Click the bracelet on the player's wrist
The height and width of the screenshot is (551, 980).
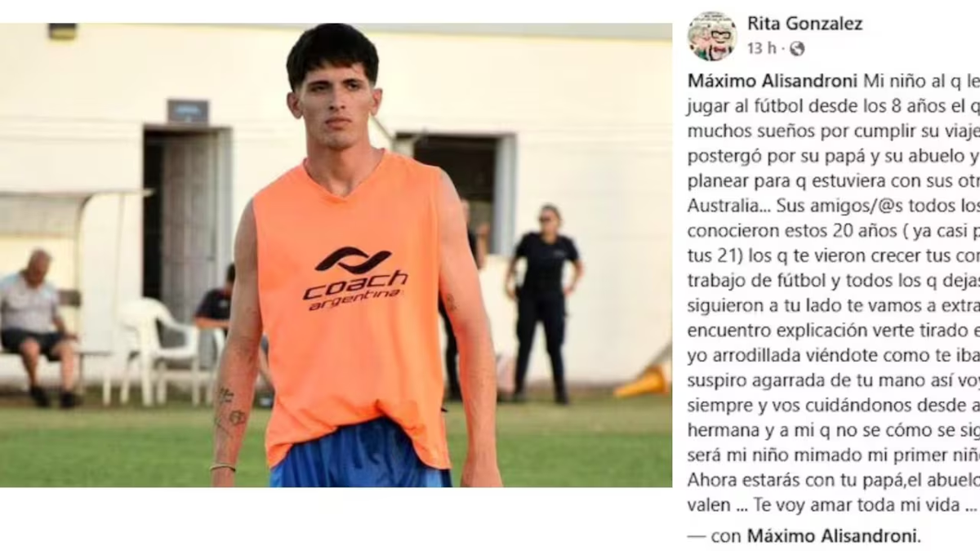pyautogui.click(x=222, y=468)
